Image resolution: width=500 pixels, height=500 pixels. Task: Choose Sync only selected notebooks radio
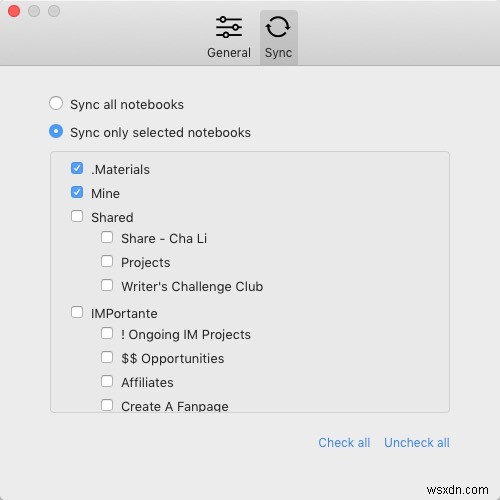coord(56,131)
